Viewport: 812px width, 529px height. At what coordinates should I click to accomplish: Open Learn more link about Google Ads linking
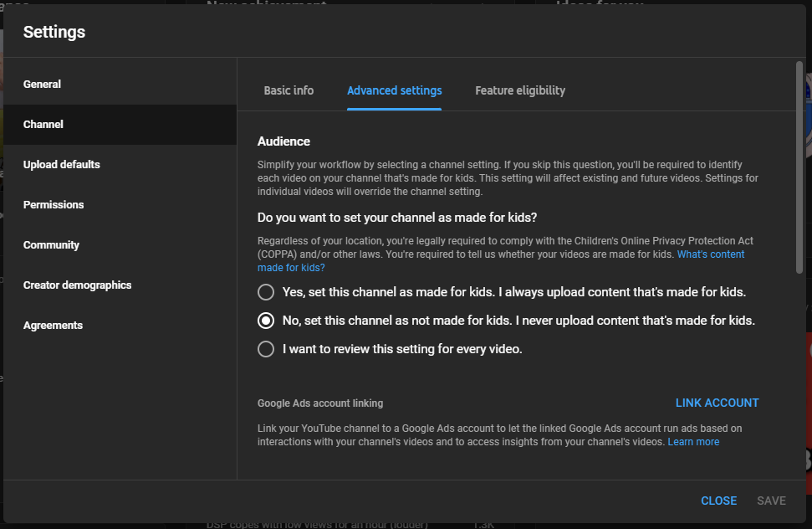click(x=693, y=442)
